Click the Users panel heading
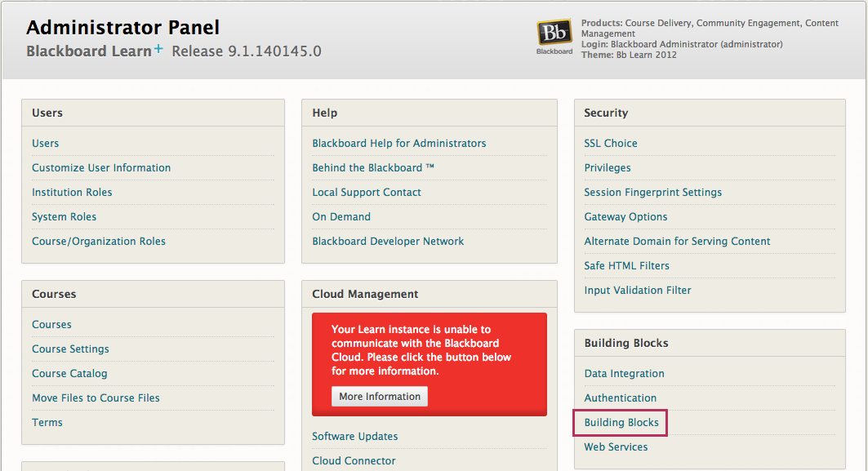 point(47,113)
